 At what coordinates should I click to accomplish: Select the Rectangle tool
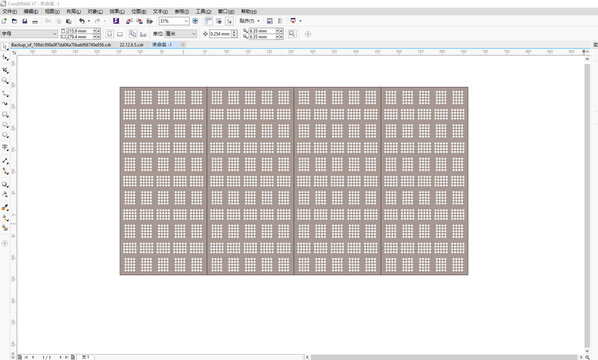click(5, 114)
